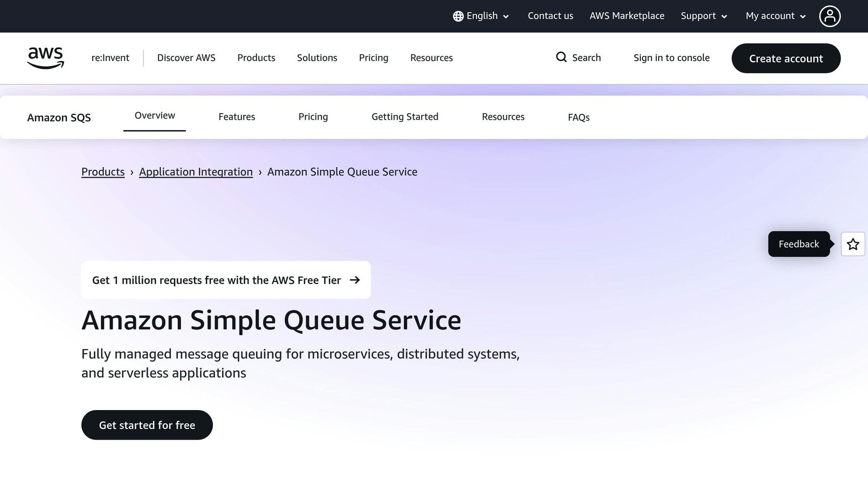Click the breadcrumb separator arrow after Products
868x488 pixels.
click(x=132, y=172)
